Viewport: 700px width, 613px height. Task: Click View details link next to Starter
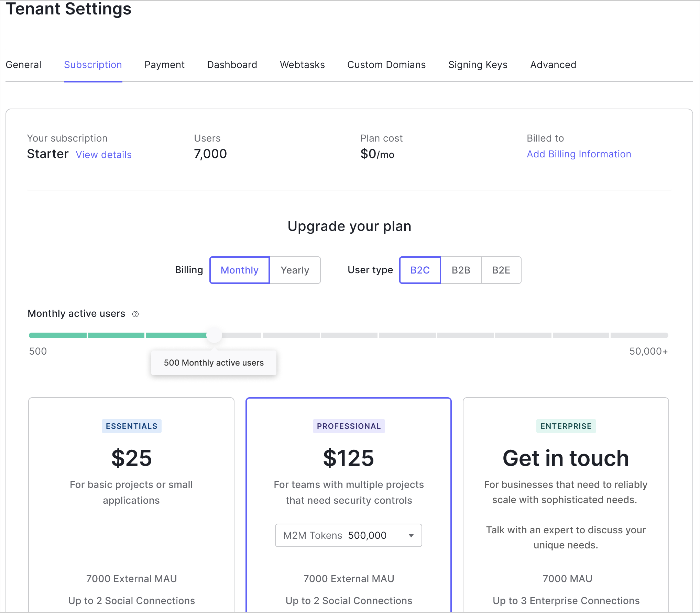click(x=103, y=155)
